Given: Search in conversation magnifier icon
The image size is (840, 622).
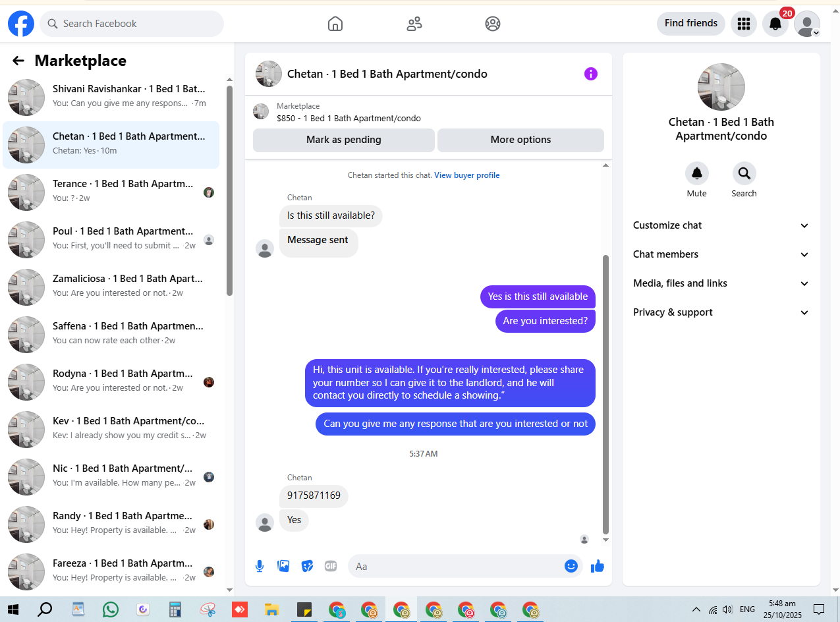Looking at the screenshot, I should [744, 173].
